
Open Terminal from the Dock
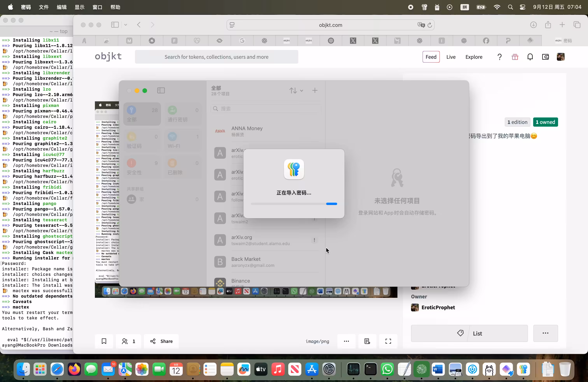pos(370,369)
